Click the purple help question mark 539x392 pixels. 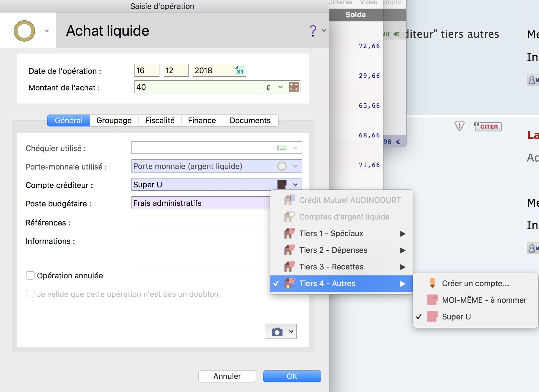pos(313,31)
